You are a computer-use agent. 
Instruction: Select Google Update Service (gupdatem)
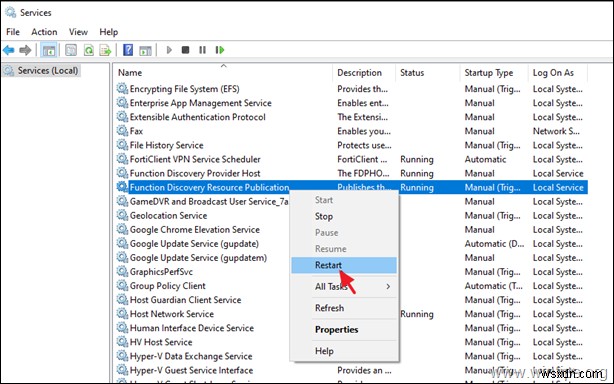[x=198, y=258]
